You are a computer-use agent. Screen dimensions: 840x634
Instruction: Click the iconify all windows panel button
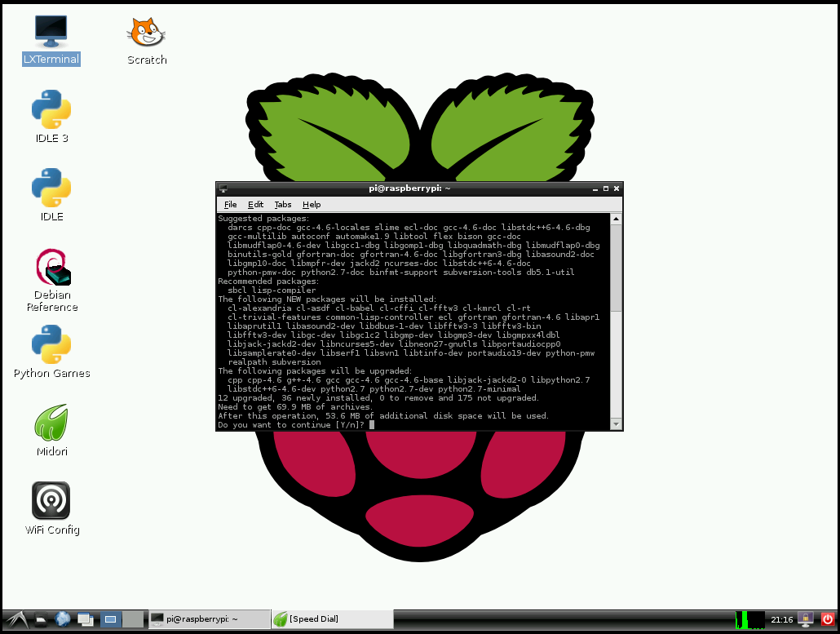85,619
